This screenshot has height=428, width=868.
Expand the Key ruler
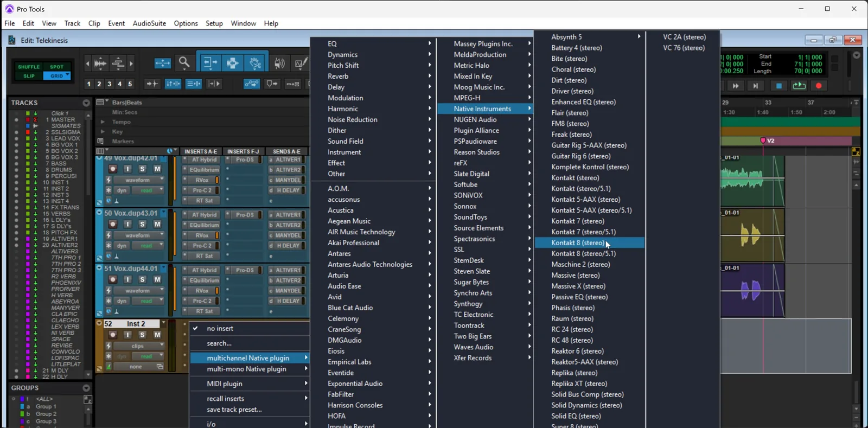103,132
